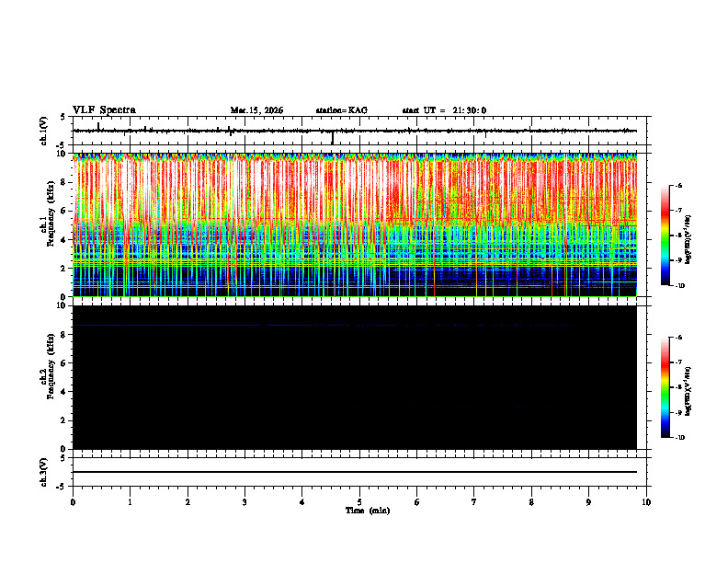Click the "4" tick on ch.2 frequency axis
This screenshot has width=728, height=563.
pos(63,392)
